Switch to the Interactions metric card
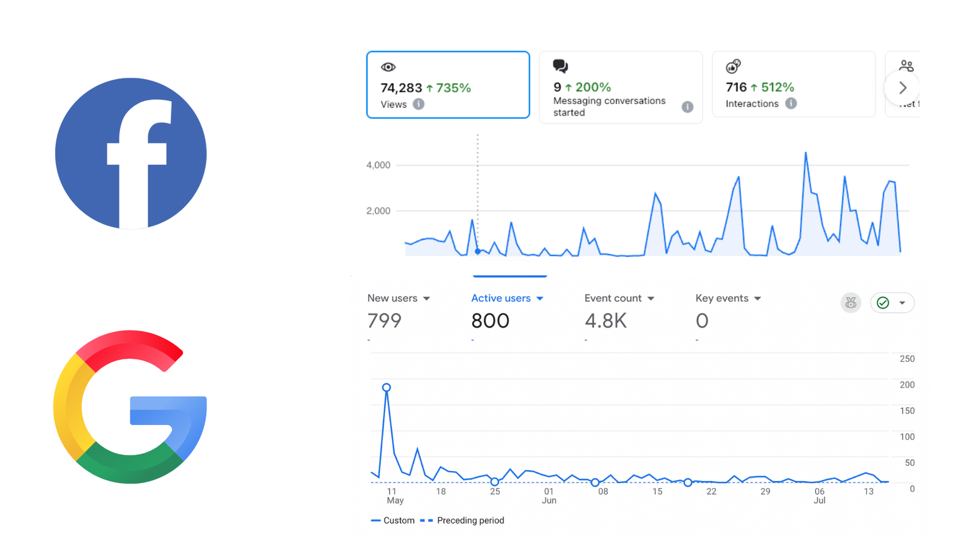 (793, 85)
